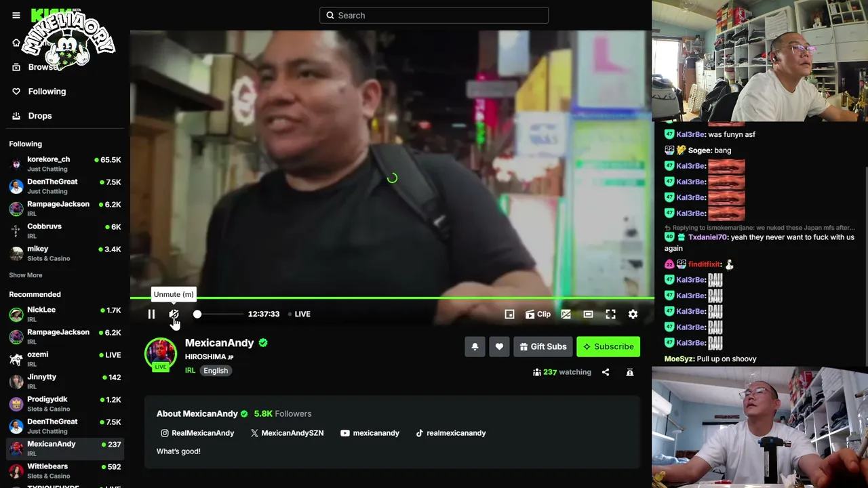Image resolution: width=868 pixels, height=488 pixels.
Task: Follow MexicanAndy with the heart button
Action: point(499,346)
